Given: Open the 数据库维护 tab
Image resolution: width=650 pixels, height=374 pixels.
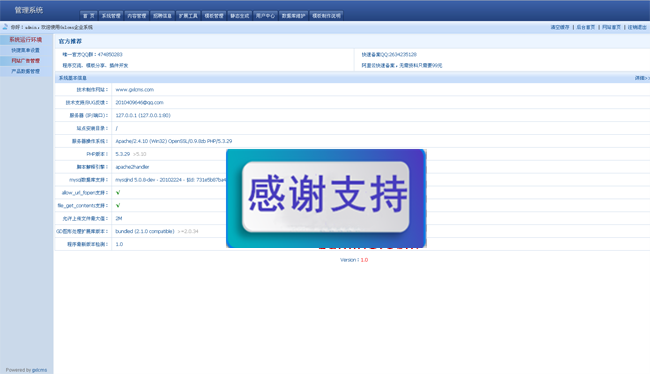Looking at the screenshot, I should (293, 16).
